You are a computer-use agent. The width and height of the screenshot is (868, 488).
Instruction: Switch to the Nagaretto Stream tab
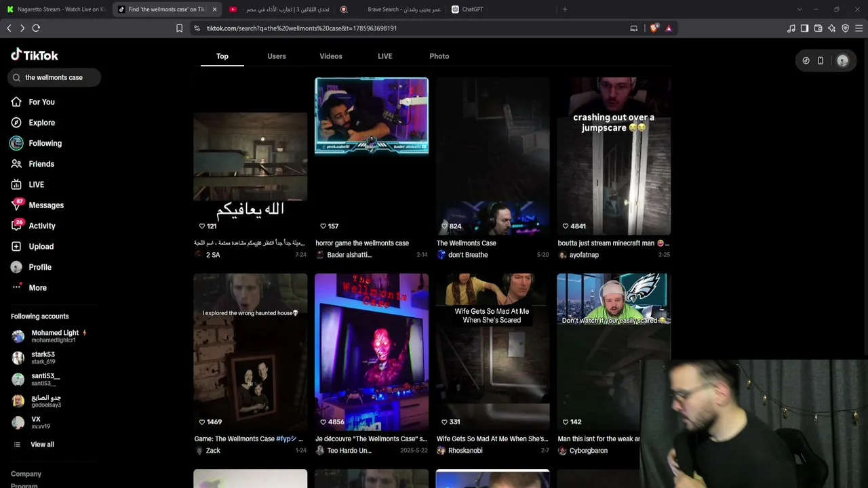click(x=56, y=9)
